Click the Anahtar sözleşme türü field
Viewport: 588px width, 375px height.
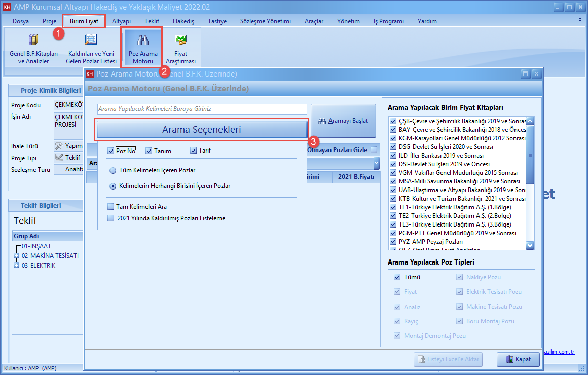coord(68,169)
